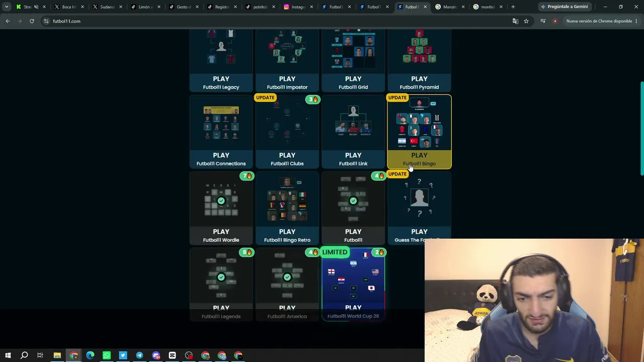Close the Instagram tab
644x362 pixels.
pyautogui.click(x=311, y=7)
